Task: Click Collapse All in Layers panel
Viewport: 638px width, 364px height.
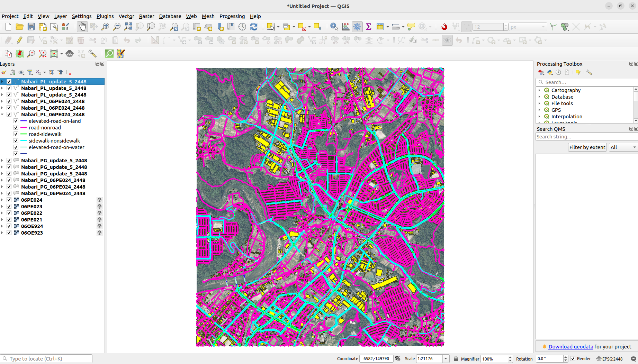Action: pyautogui.click(x=60, y=72)
